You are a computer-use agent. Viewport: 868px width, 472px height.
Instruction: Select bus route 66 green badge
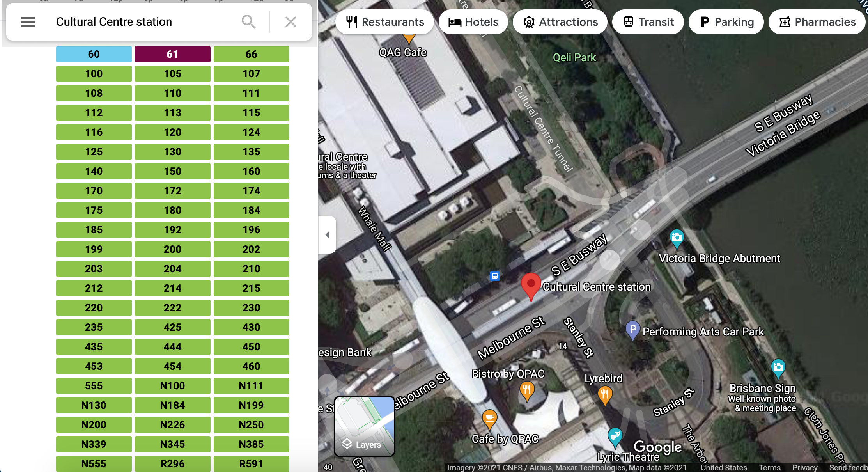[252, 54]
